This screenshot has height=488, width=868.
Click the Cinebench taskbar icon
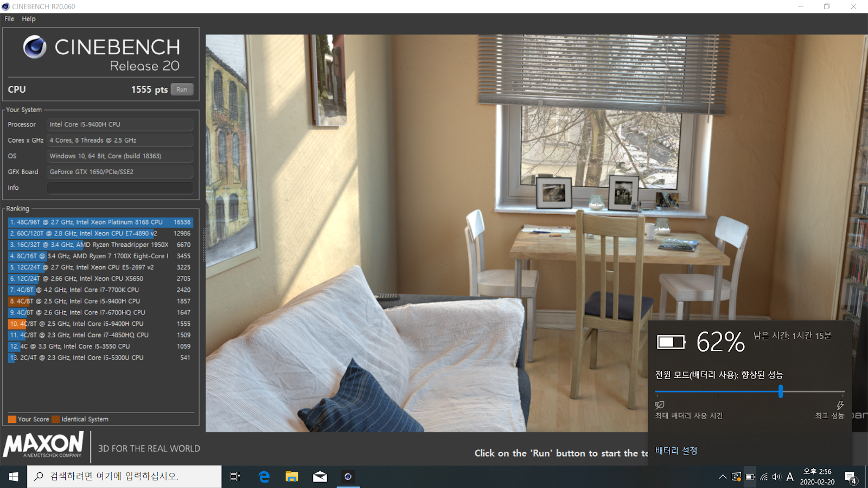coord(348,477)
